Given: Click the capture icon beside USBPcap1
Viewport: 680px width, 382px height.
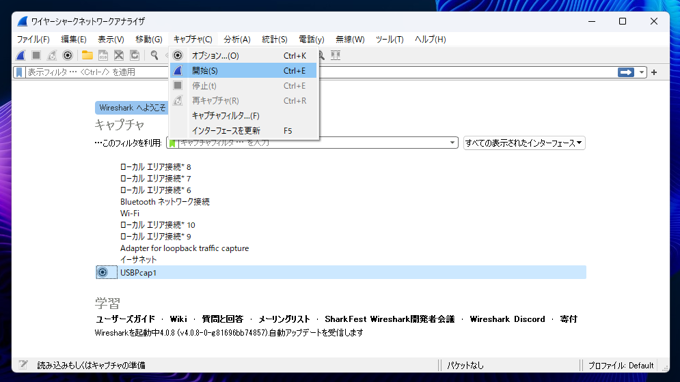Looking at the screenshot, I should tap(102, 272).
